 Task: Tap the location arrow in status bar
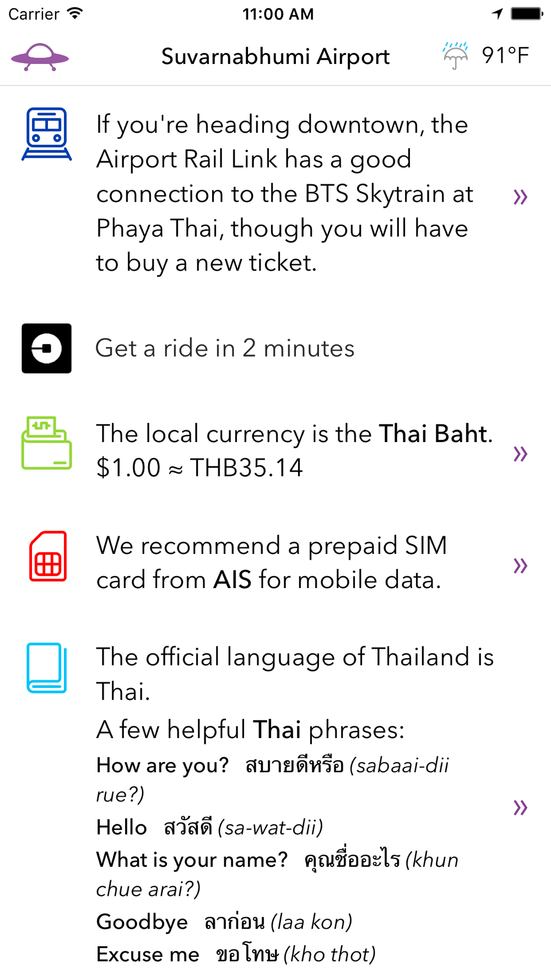pos(498,14)
